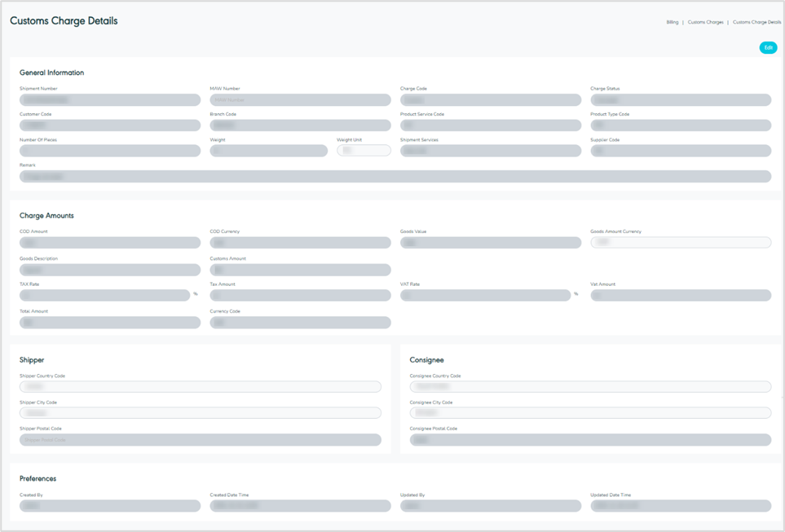Click the Shipment Number field
The image size is (785, 532).
[x=110, y=100]
